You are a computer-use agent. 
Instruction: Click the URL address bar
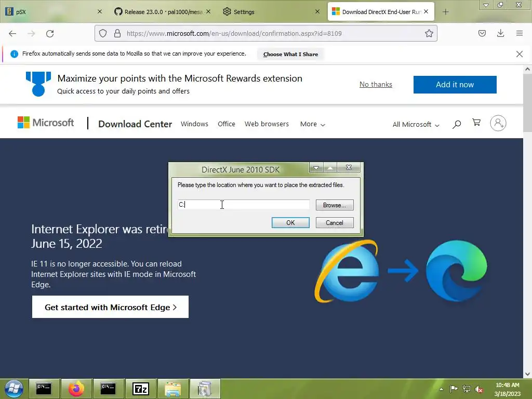coord(265,33)
